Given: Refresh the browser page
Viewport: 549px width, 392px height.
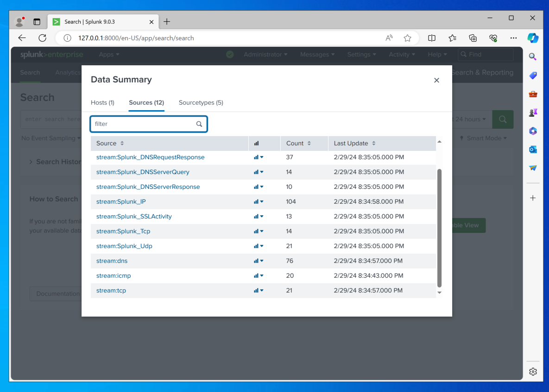Looking at the screenshot, I should click(42, 38).
